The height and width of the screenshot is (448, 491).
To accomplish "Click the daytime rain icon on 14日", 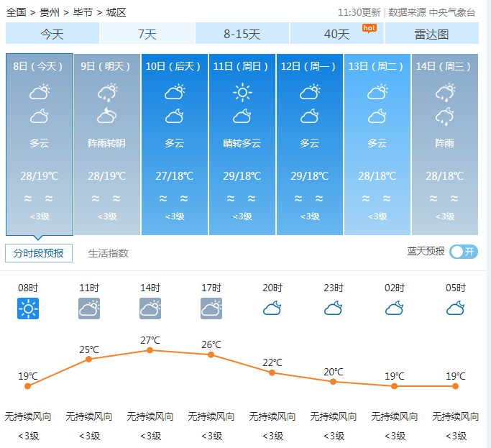I will pyautogui.click(x=445, y=92).
